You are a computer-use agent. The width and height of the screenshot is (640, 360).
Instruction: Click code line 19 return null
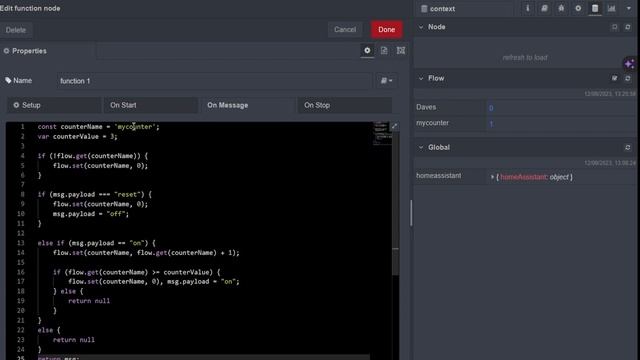(x=89, y=301)
